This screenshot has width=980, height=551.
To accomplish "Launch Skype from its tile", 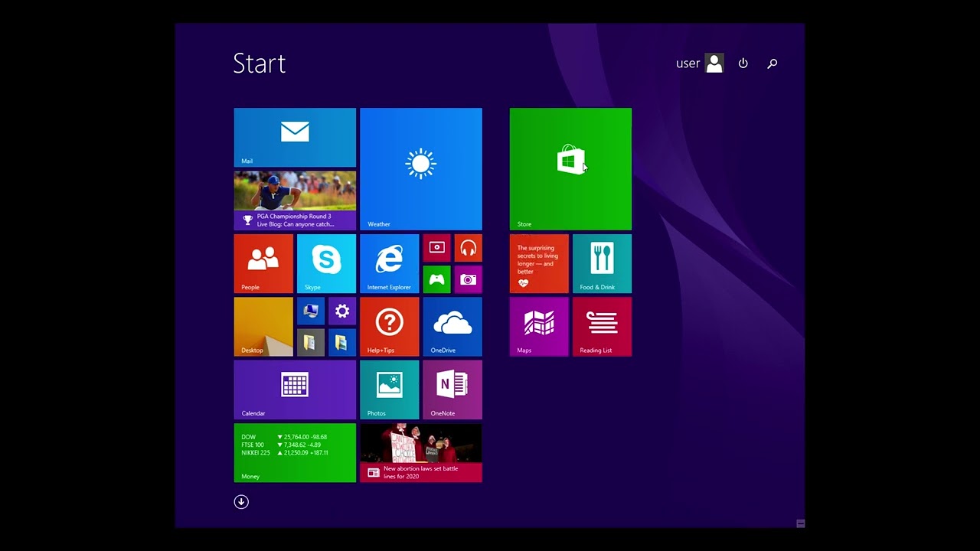I will pos(326,263).
